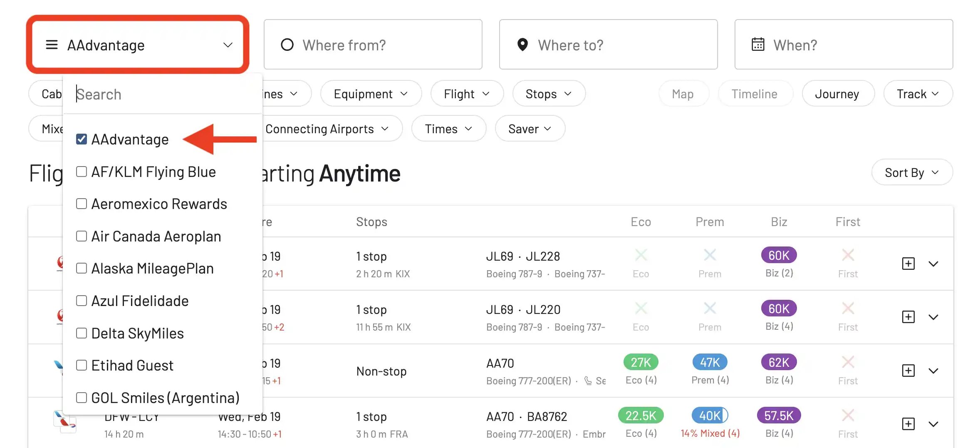Open the Saver filter dropdown
This screenshot has height=448, width=980.
coord(530,129)
